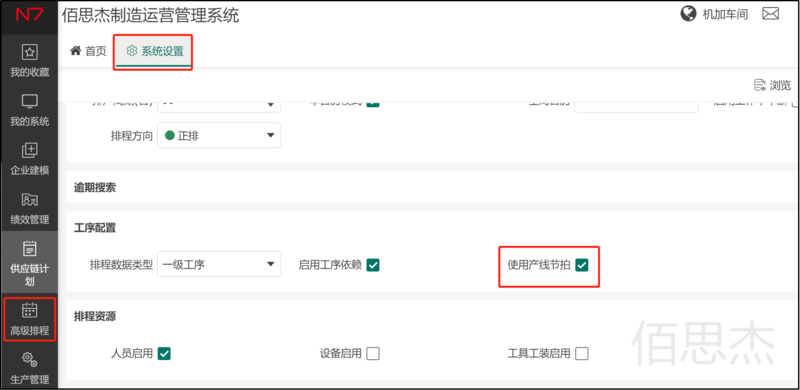Click the 浏览 browse icon
The image size is (800, 390).
tap(760, 85)
